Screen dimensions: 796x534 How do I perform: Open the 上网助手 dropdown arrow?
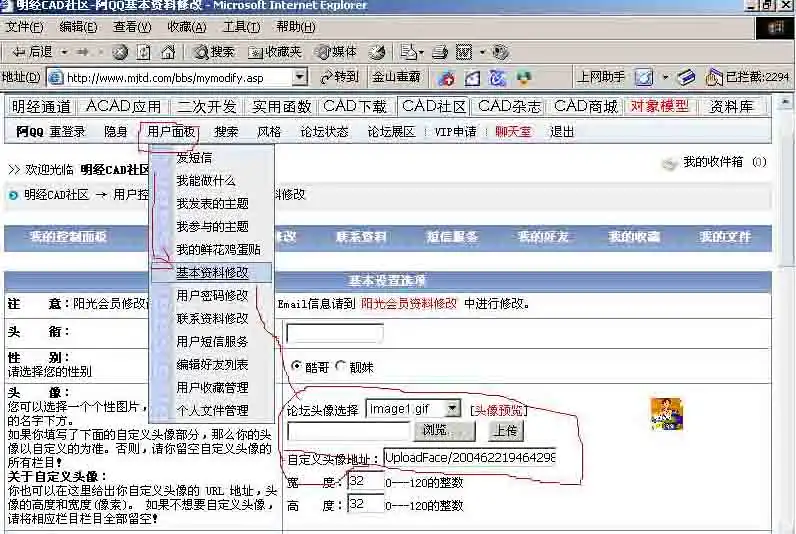pyautogui.click(x=665, y=77)
